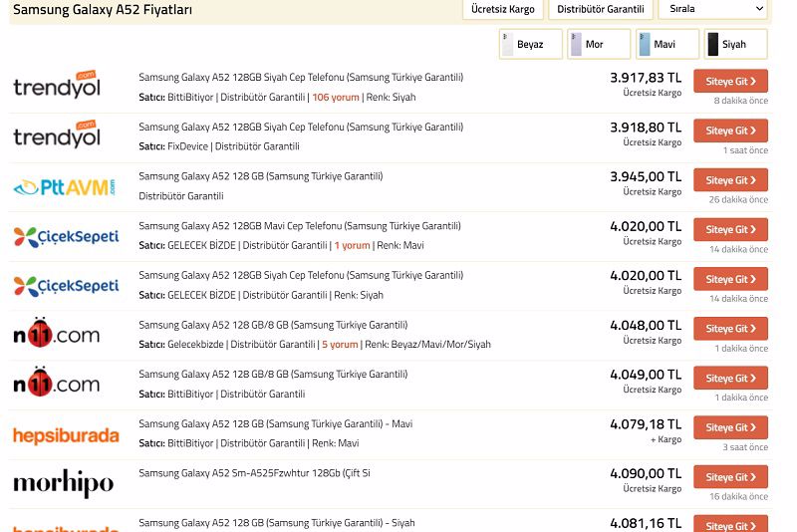The image size is (797, 532).
Task: Open PttAVM Samsung Galaxy A52 128 GB title
Action: click(261, 176)
